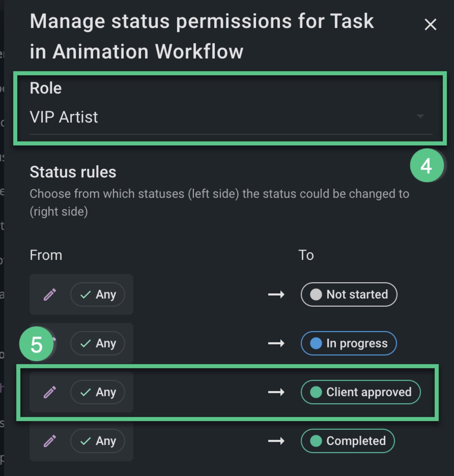
Task: Click the arrow next to Not started
Action: click(276, 294)
